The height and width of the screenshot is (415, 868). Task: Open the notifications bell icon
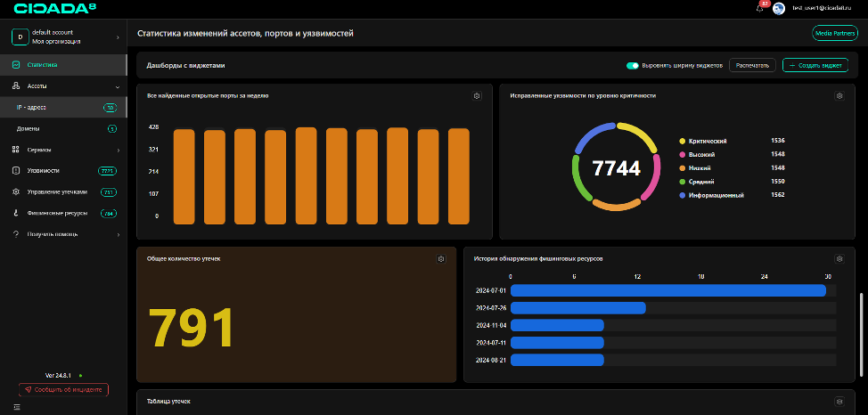pyautogui.click(x=759, y=8)
